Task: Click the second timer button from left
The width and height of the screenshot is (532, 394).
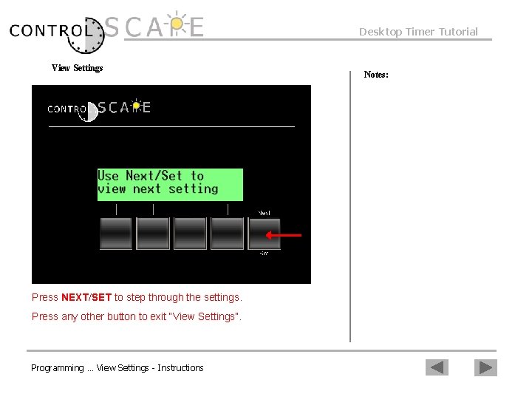Action: 153,234
